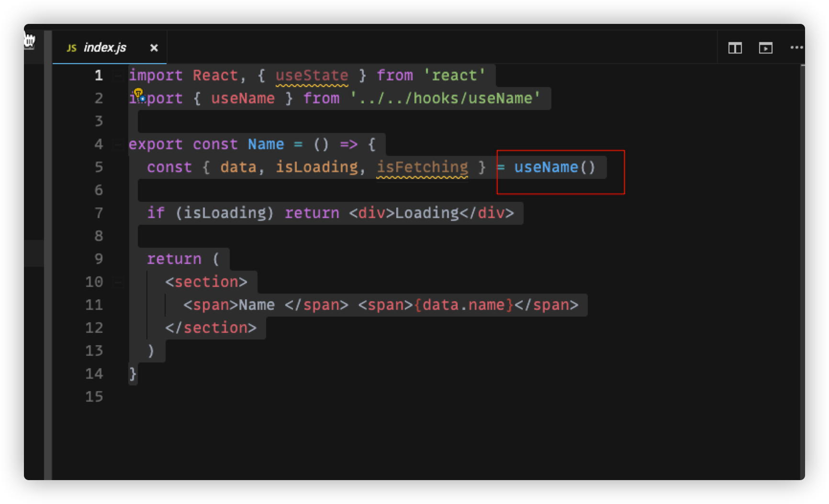The image size is (829, 504).
Task: Click {data.name} expression on line 11
Action: (463, 305)
